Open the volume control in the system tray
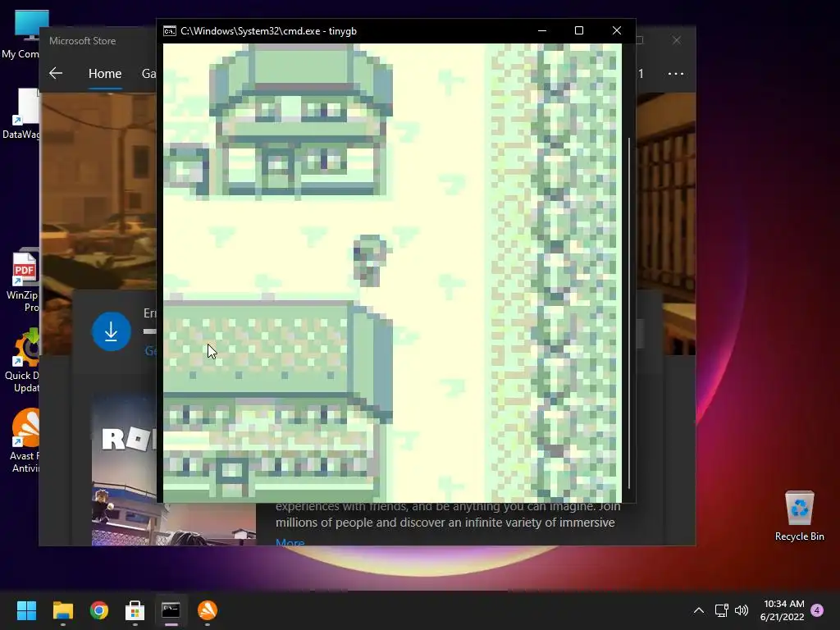This screenshot has height=630, width=840. (x=742, y=610)
